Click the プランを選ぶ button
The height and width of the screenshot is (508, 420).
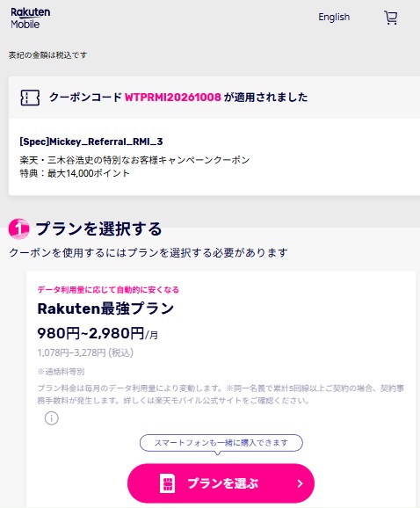tap(221, 483)
